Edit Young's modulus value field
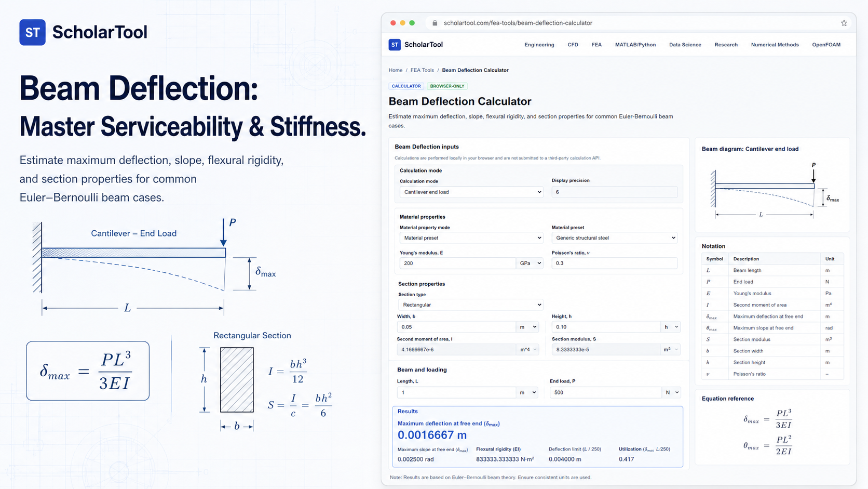The height and width of the screenshot is (489, 868). (x=457, y=263)
